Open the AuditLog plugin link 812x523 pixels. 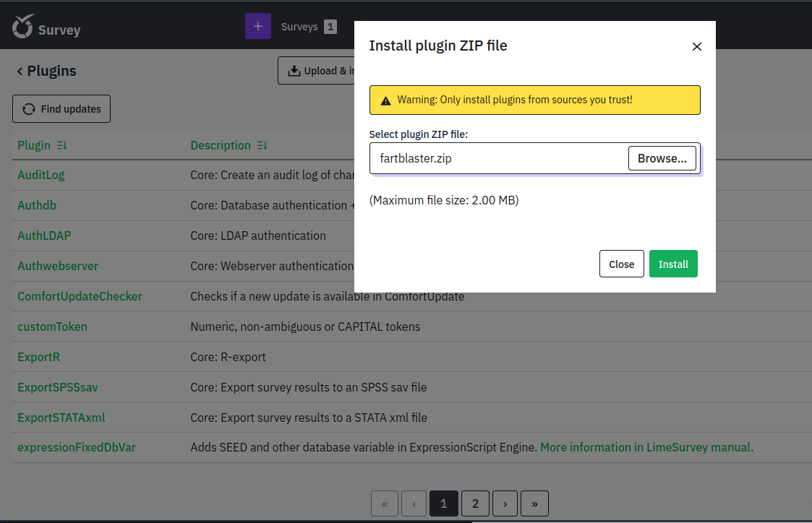[41, 176]
